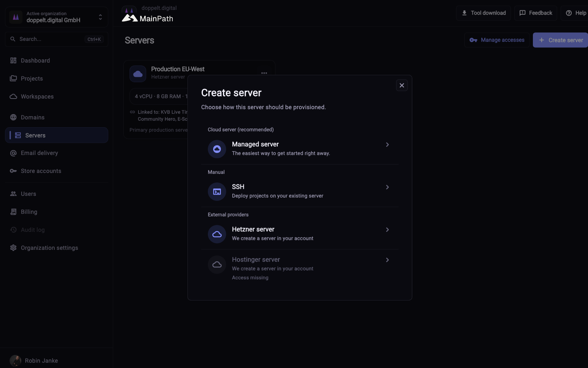The image size is (588, 368).
Task: Click the Create server button
Action: (x=561, y=40)
